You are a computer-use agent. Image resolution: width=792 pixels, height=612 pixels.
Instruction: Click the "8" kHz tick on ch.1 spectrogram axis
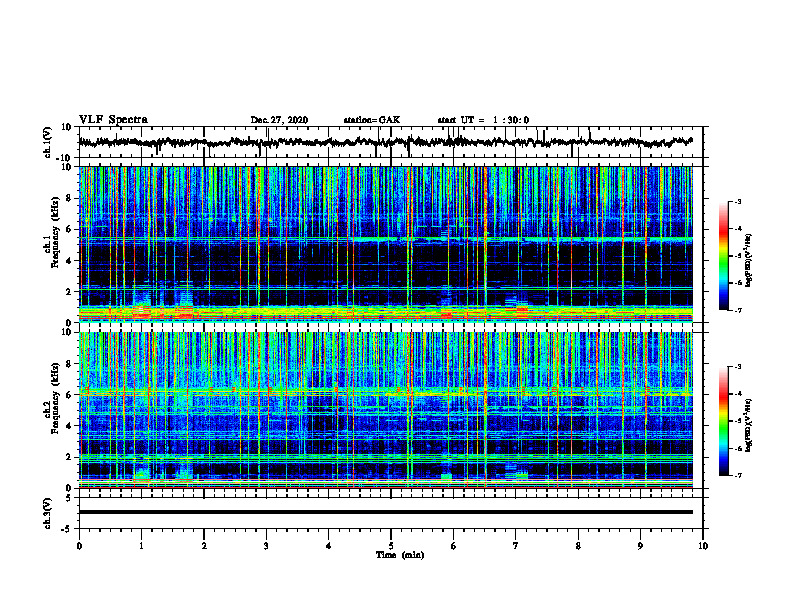point(69,198)
